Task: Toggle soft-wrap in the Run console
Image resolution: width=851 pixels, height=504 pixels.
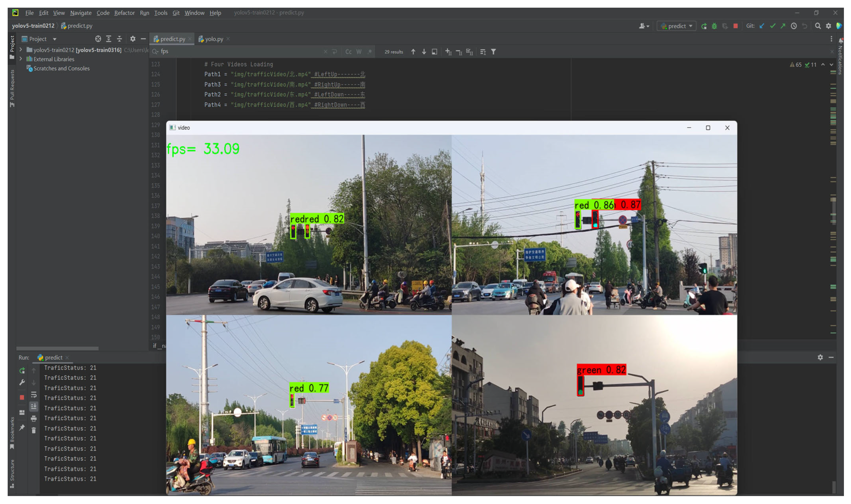Action: pyautogui.click(x=34, y=395)
